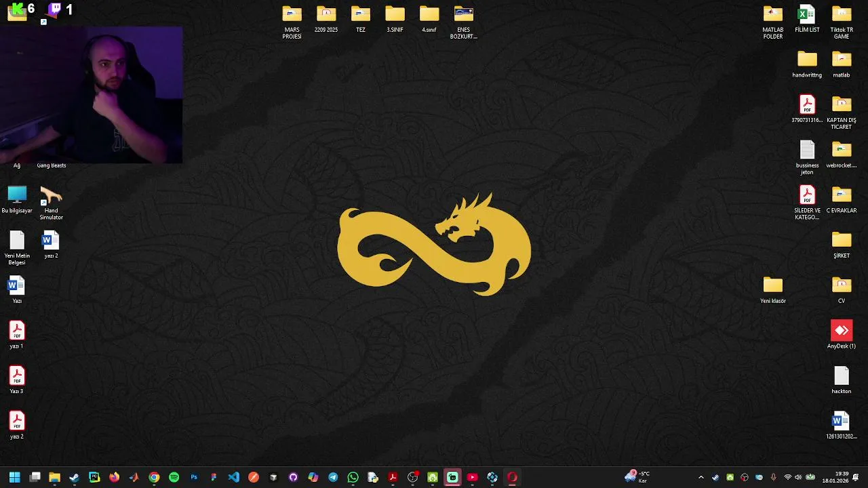Open the 3790731316 PDF file

click(x=807, y=110)
